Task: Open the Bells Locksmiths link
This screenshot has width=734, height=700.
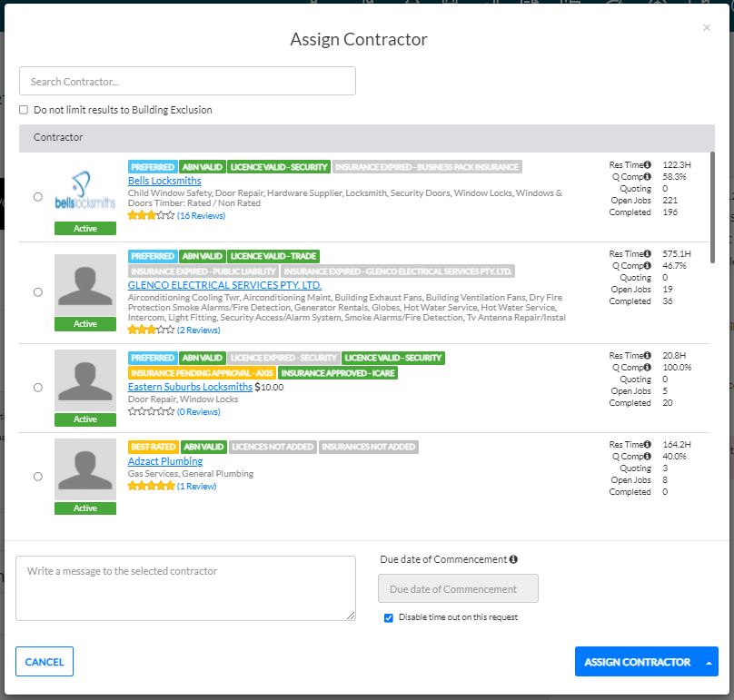Action: [x=164, y=181]
